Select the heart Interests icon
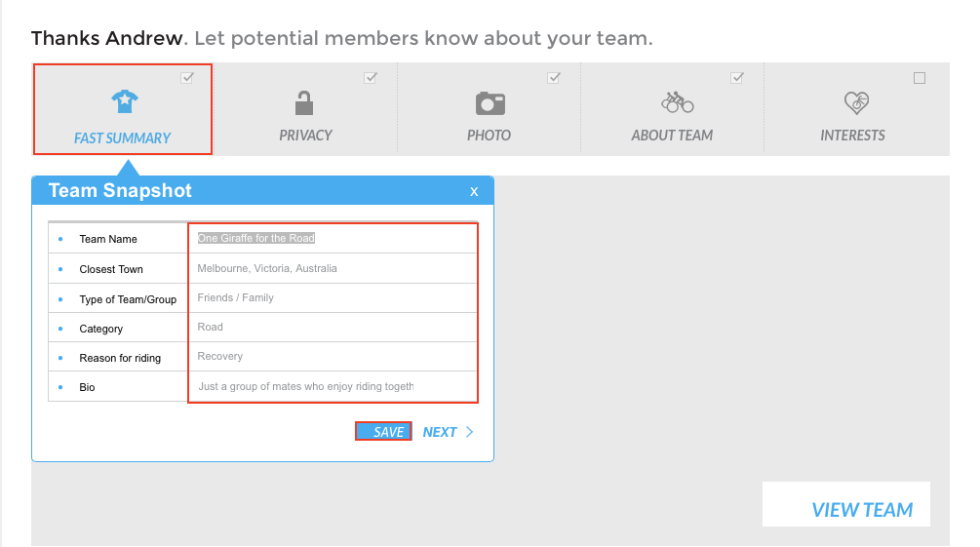 [x=856, y=103]
